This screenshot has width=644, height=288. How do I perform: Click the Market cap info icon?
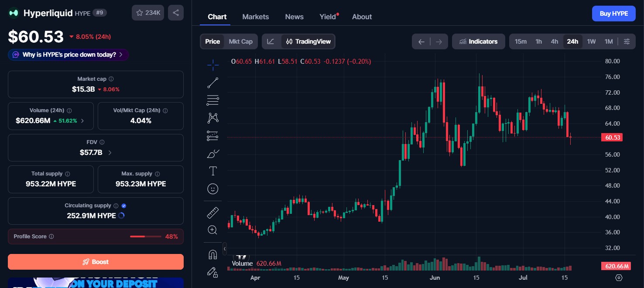coord(111,79)
